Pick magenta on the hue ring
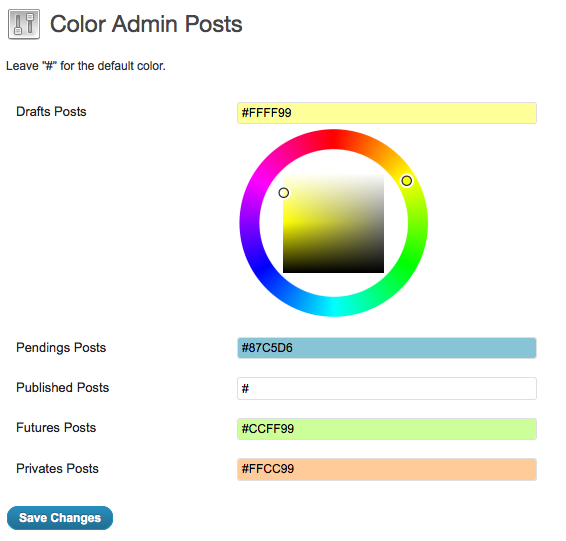Viewport: 566px width, 541px height. pyautogui.click(x=261, y=181)
